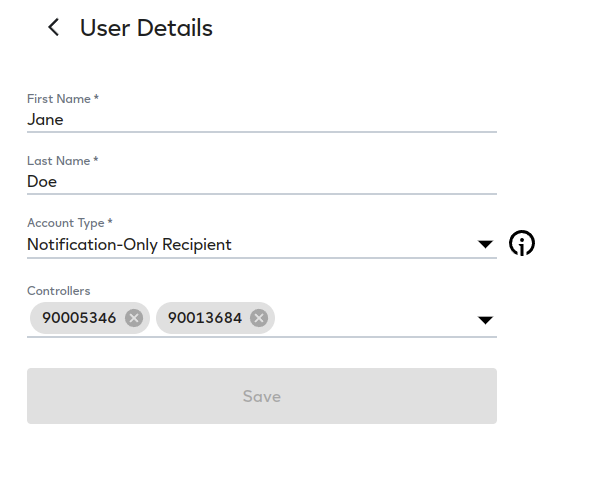
Task: Click the asterisk beside the Account Type label
Action: click(x=110, y=221)
